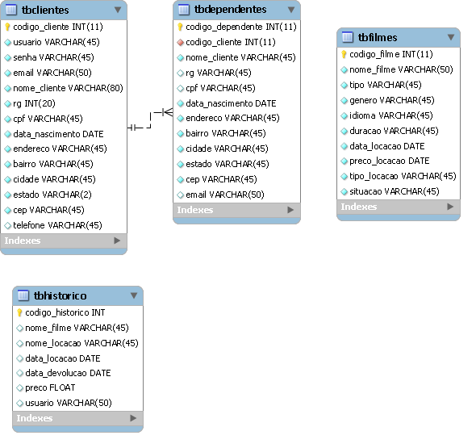
Task: Select the codigo_filme primary key icon
Action: [344, 54]
